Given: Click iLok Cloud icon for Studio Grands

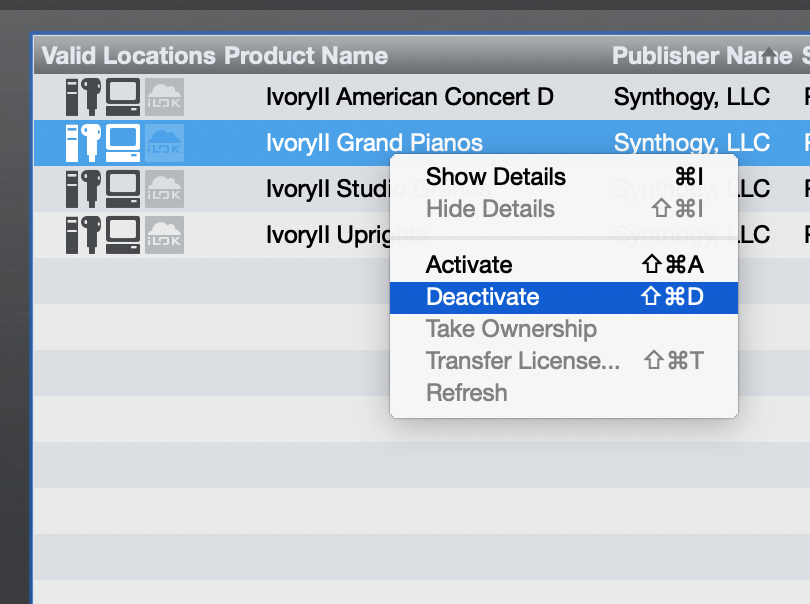Looking at the screenshot, I should [x=164, y=189].
